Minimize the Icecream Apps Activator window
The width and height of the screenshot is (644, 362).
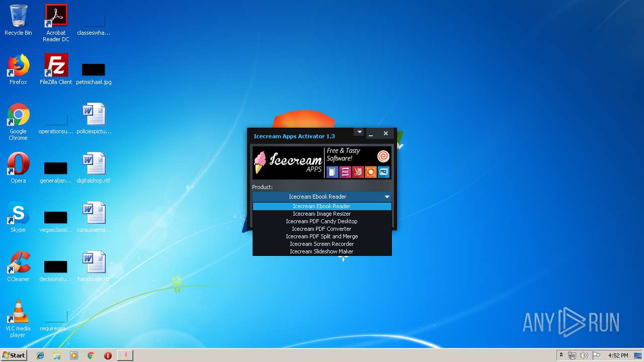point(371,134)
